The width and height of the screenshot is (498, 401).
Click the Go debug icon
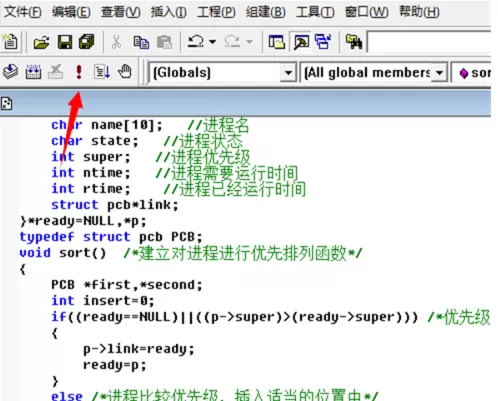[x=102, y=72]
